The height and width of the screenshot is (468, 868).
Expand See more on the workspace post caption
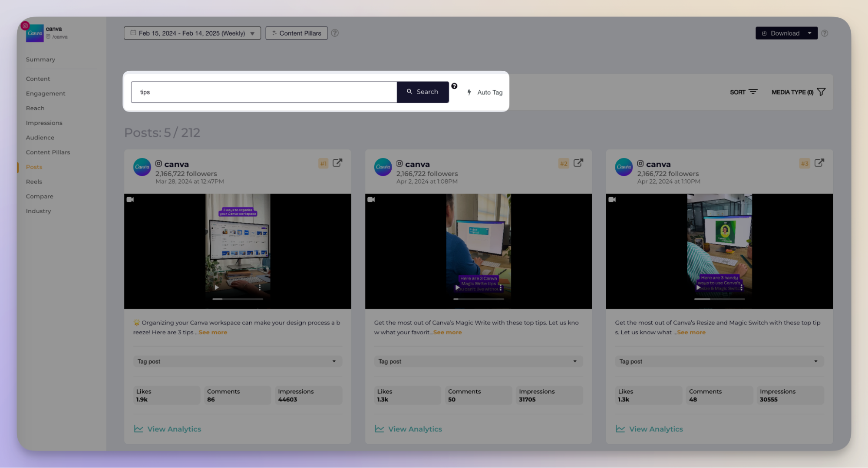point(213,333)
